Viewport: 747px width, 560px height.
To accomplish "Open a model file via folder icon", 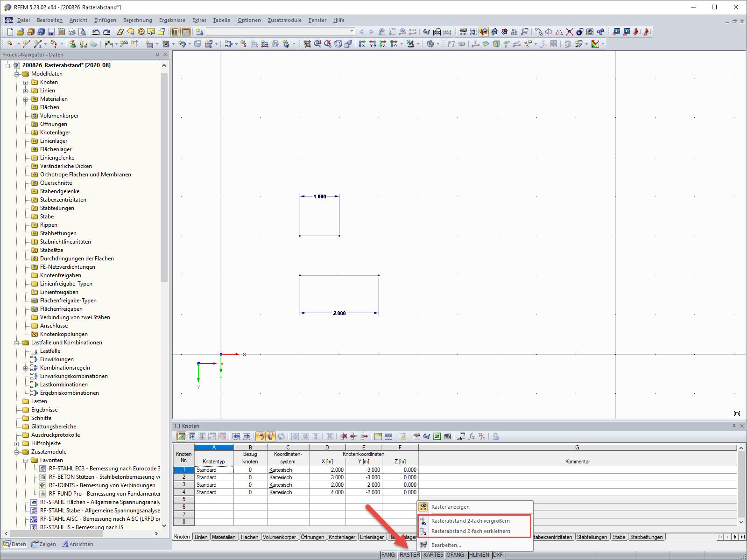I will pyautogui.click(x=20, y=32).
